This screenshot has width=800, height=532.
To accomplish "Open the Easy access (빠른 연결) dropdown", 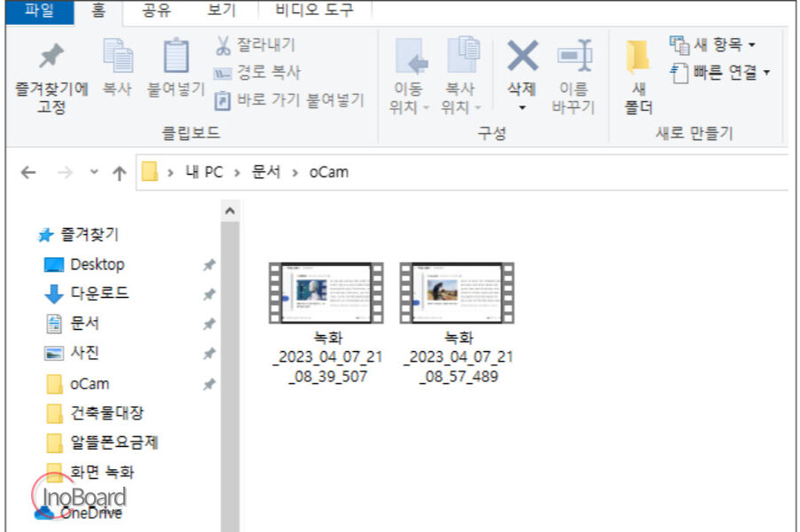I will 719,73.
